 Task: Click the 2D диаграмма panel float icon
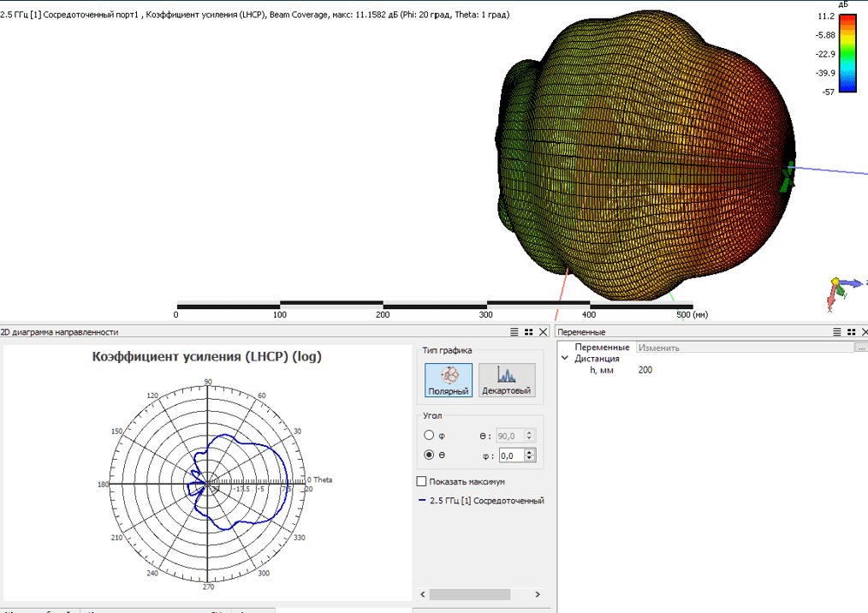tap(529, 332)
